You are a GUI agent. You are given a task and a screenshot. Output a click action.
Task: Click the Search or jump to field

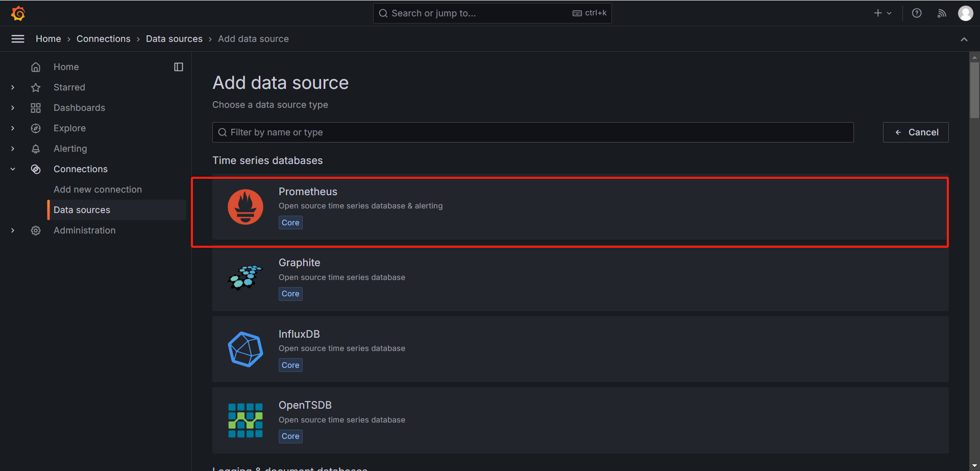point(493,13)
